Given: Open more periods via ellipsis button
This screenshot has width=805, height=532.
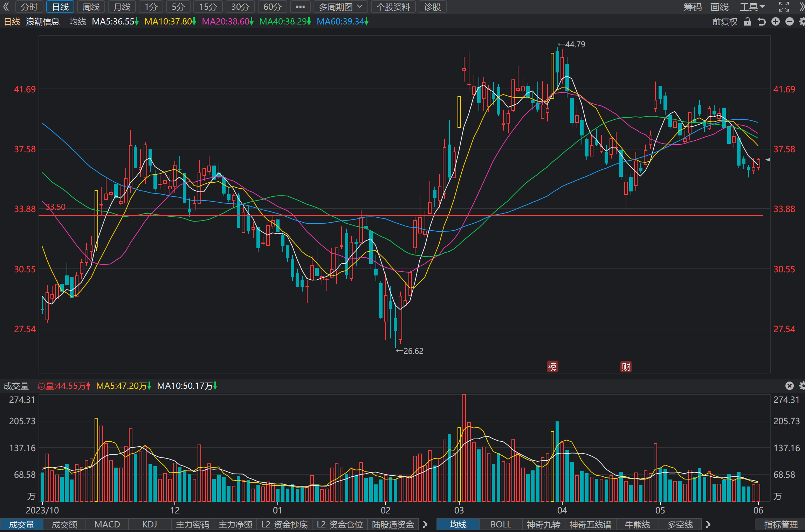Looking at the screenshot, I should pos(300,7).
